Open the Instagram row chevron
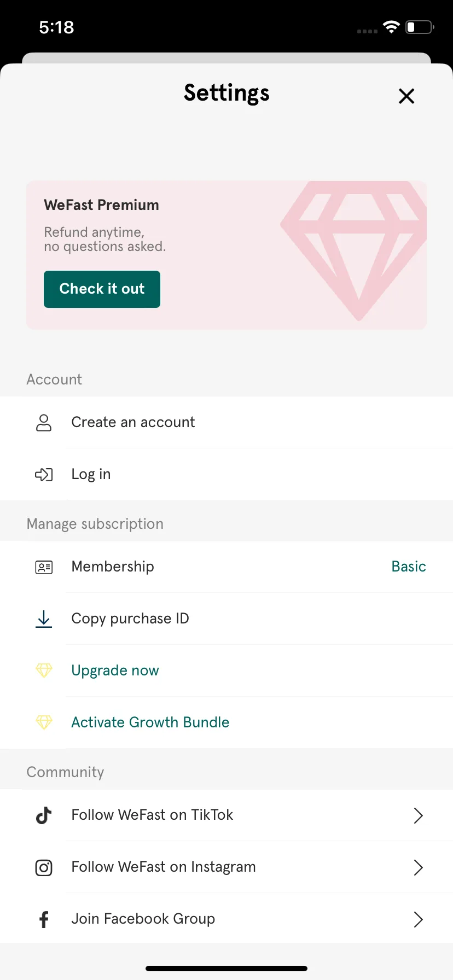 [x=418, y=867]
